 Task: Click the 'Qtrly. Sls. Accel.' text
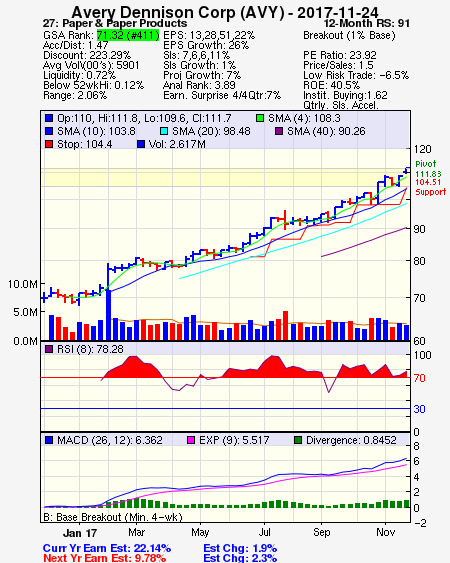click(341, 105)
